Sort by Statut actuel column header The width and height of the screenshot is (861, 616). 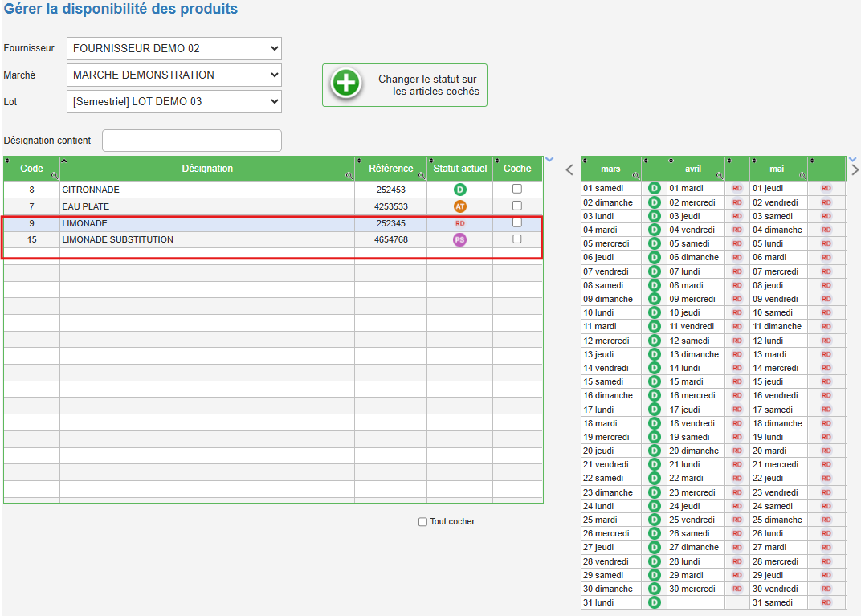(459, 169)
